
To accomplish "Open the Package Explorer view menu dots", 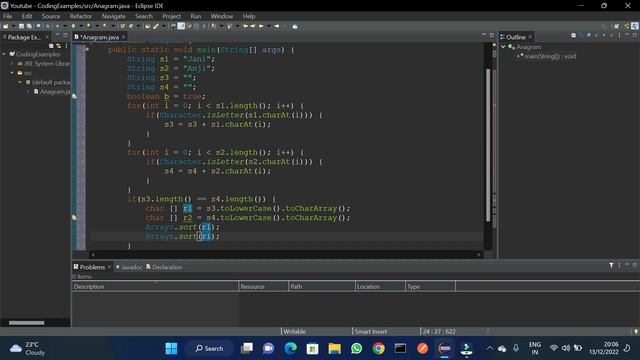I will [x=66, y=46].
